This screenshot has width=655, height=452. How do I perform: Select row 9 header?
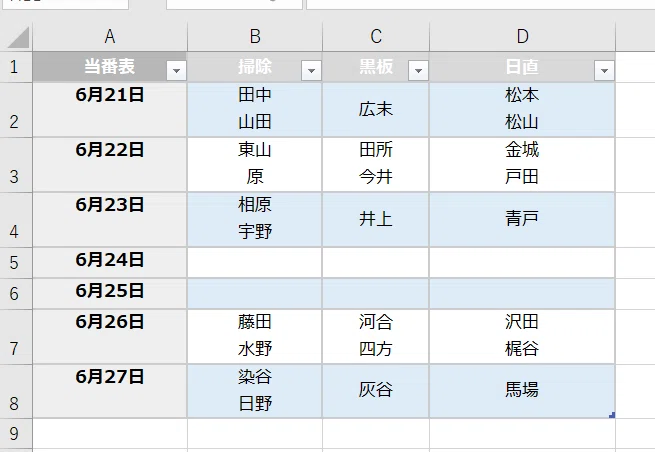16,434
